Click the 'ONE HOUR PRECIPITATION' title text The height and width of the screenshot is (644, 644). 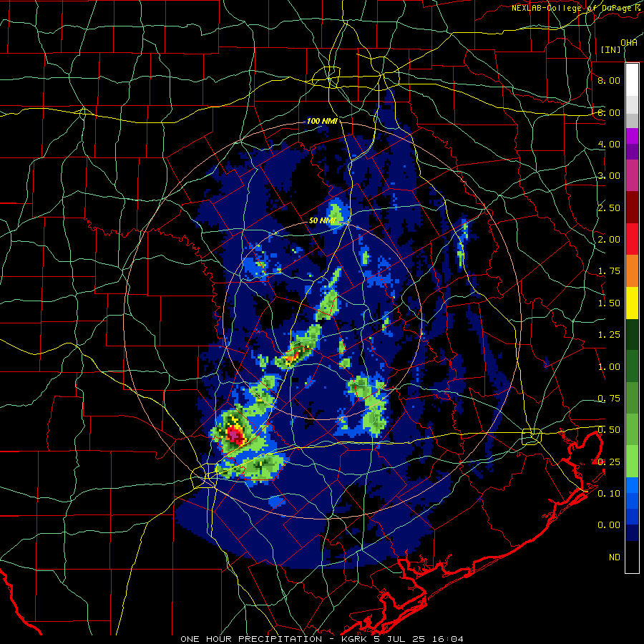(x=251, y=639)
